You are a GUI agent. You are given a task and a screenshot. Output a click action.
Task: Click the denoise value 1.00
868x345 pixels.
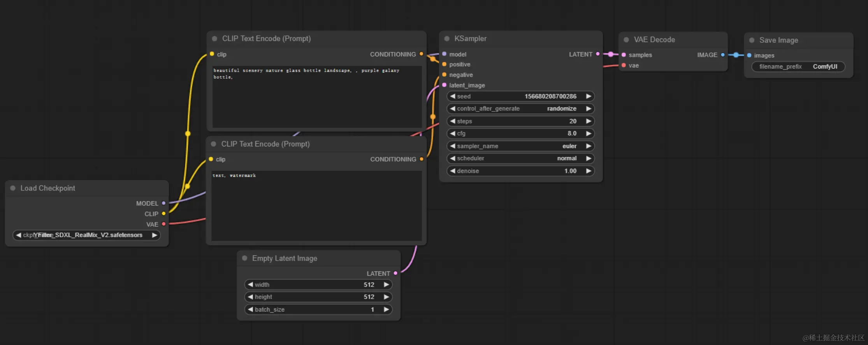click(570, 171)
